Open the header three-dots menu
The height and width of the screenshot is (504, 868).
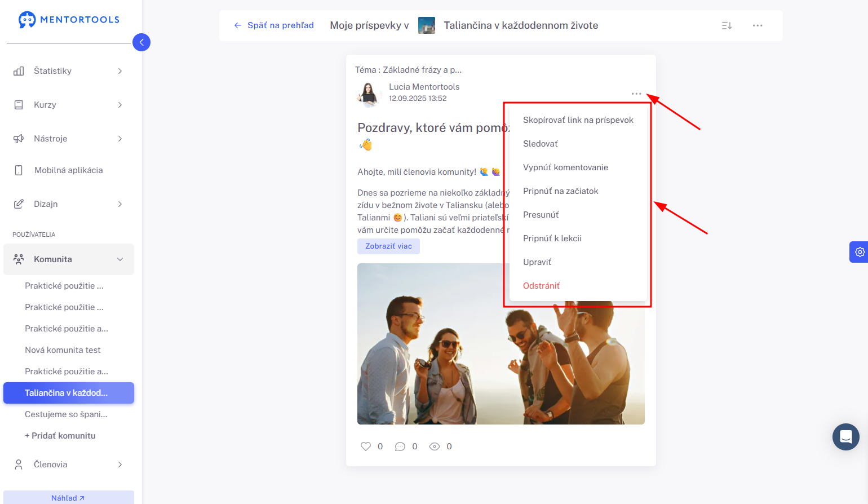[758, 25]
